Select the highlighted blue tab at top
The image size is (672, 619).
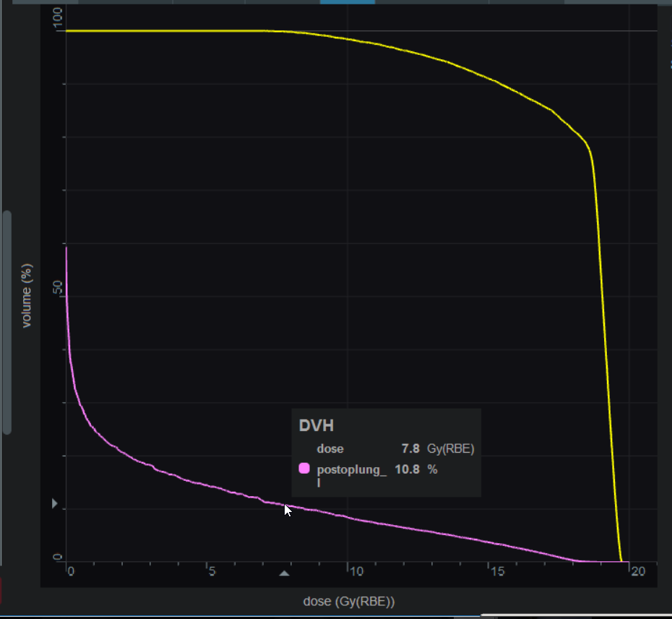pos(347,2)
